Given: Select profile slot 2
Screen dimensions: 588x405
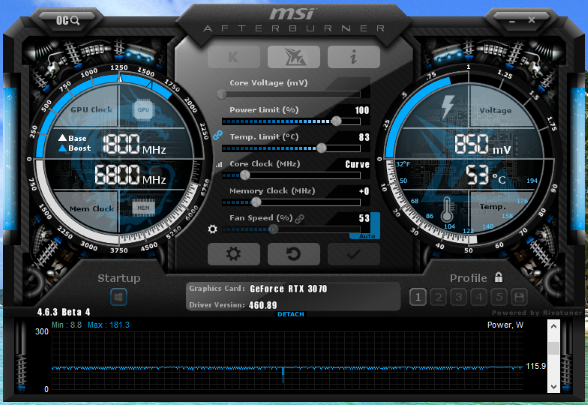Looking at the screenshot, I should click(438, 297).
